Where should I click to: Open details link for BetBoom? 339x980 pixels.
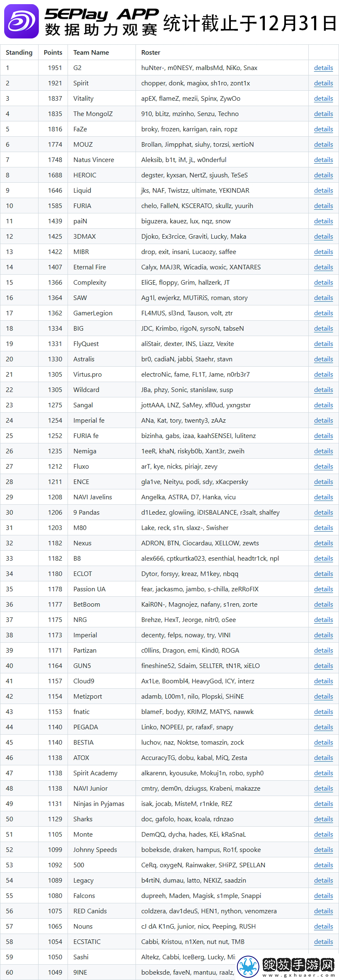(x=323, y=605)
